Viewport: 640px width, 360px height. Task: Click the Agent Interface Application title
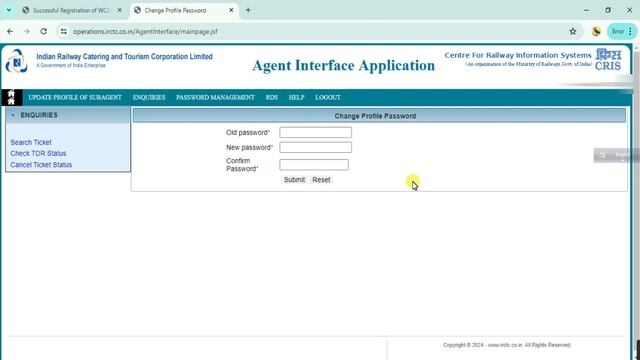pyautogui.click(x=344, y=65)
